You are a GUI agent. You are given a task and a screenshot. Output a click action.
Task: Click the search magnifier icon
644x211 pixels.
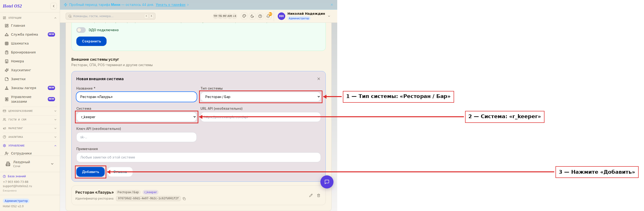tap(70, 16)
